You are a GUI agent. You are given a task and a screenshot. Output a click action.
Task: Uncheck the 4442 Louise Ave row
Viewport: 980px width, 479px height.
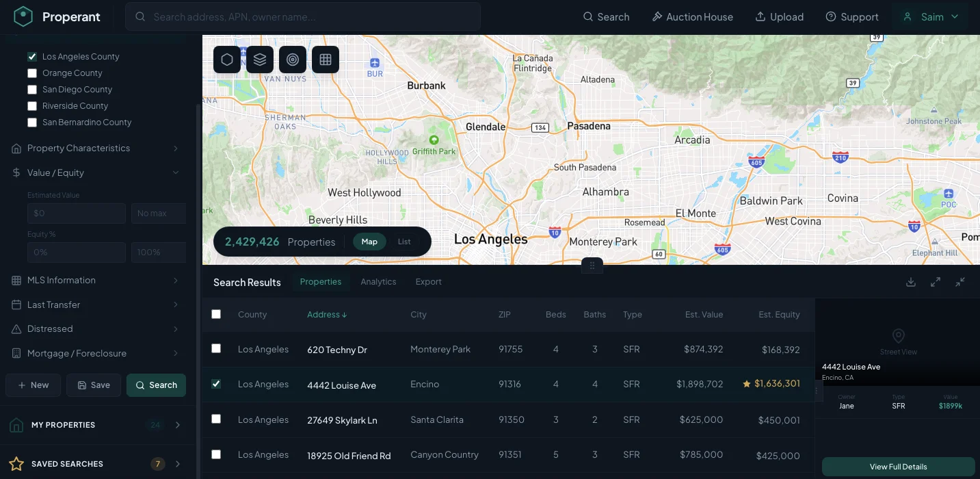click(216, 384)
